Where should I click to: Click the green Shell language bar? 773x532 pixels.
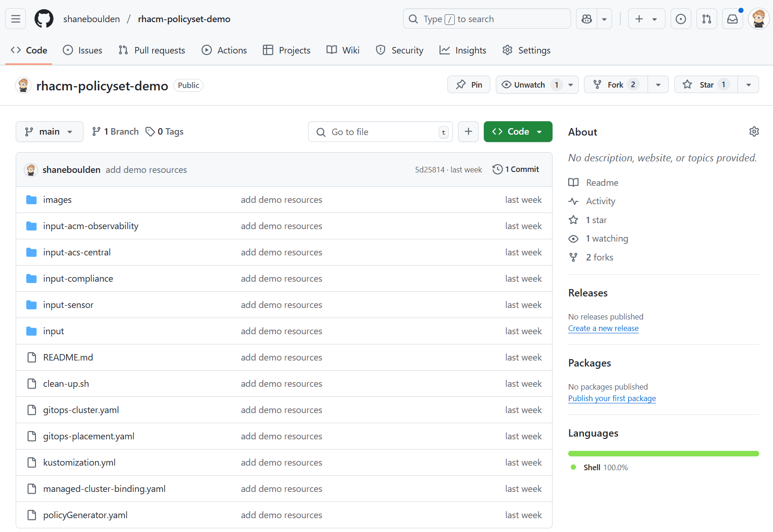click(x=664, y=454)
